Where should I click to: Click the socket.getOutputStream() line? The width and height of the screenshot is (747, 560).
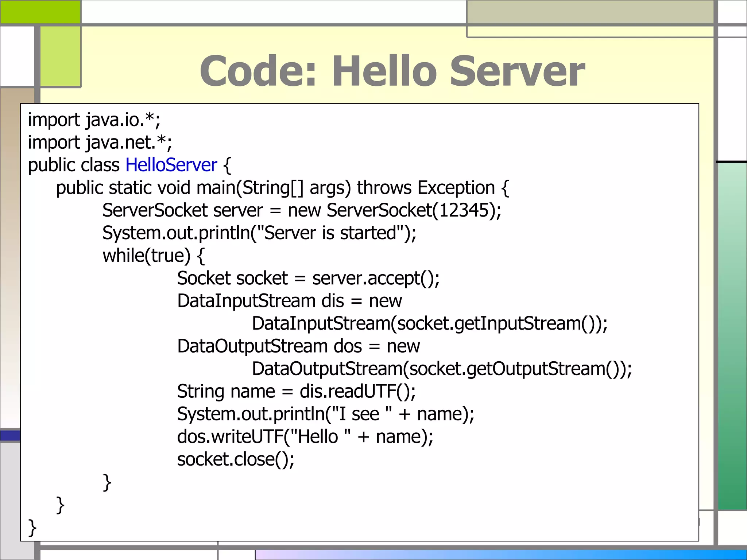(x=442, y=369)
